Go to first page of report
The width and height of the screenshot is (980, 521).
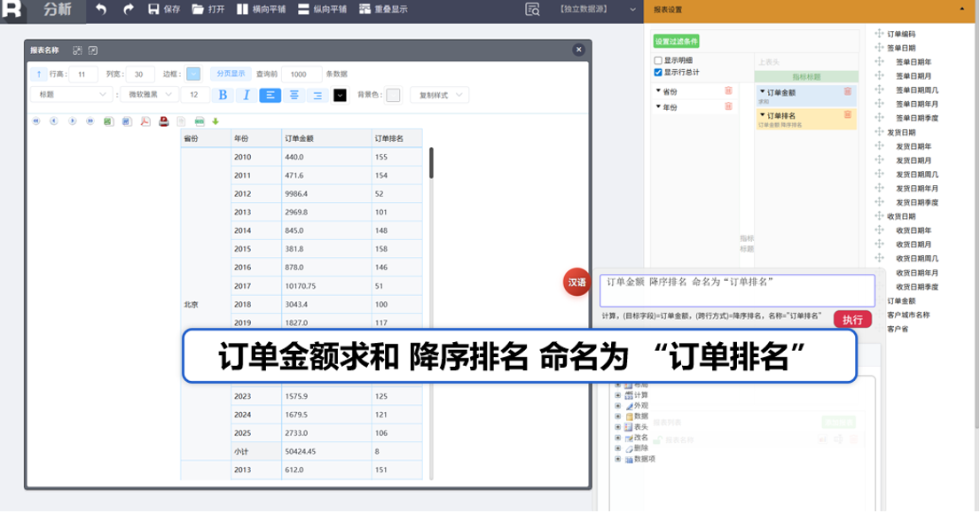(x=36, y=121)
